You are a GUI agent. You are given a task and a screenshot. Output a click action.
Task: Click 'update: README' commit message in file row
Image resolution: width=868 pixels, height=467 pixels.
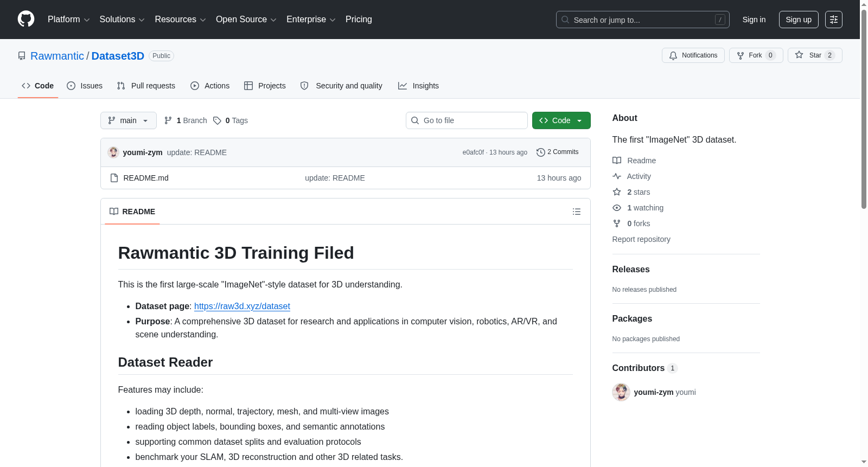[335, 178]
